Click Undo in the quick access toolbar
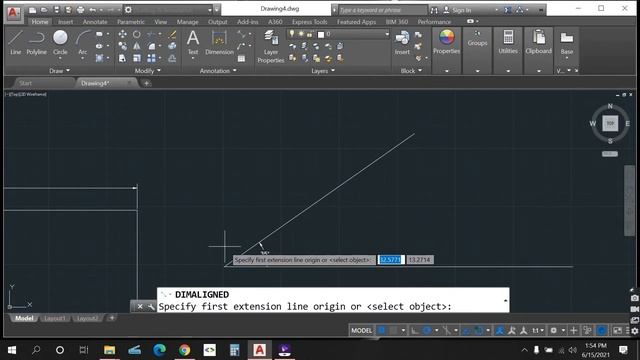The width and height of the screenshot is (640, 360). [x=93, y=10]
